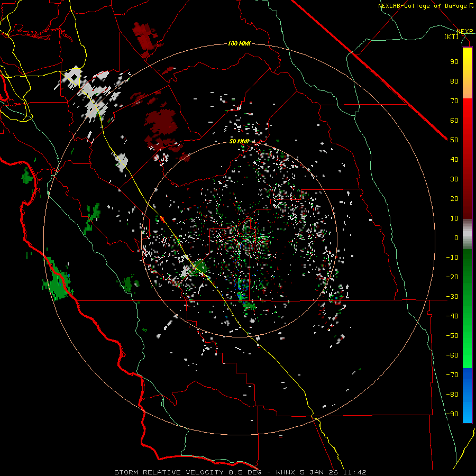This screenshot has height=476, width=476.
Task: Click the -50 value on velocity scale
Action: [x=452, y=336]
